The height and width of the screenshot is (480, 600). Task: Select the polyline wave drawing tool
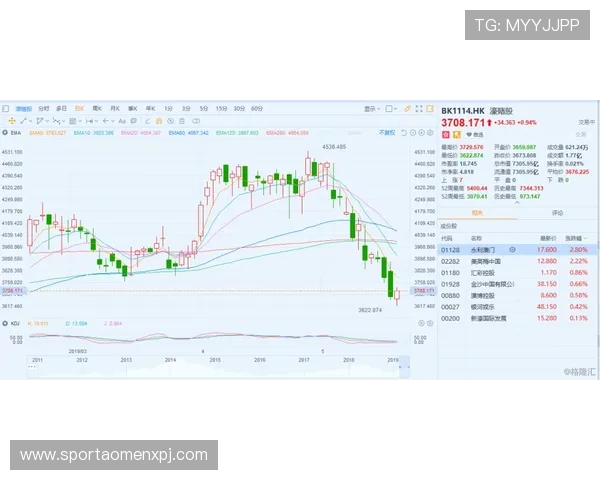[x=56, y=121]
